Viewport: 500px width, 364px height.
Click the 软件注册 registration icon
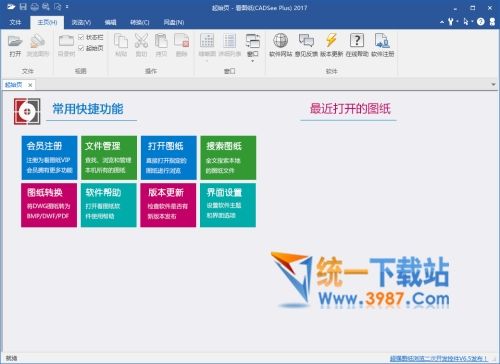(382, 41)
